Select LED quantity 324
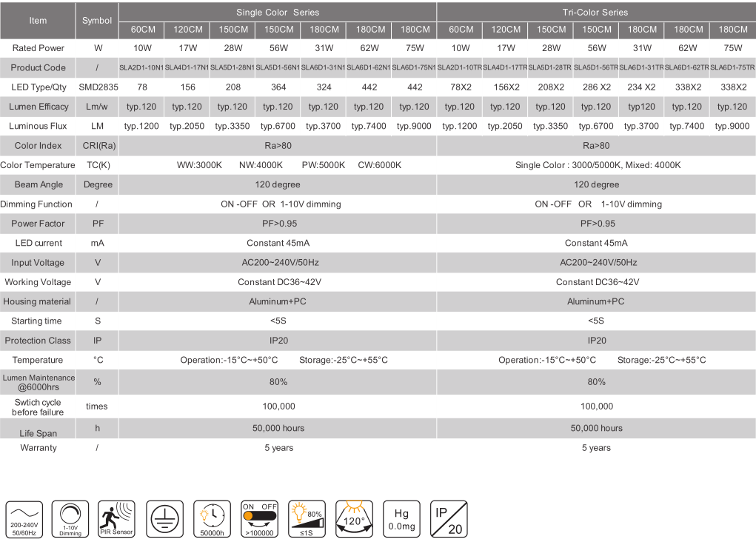This screenshot has height=542, width=756. (324, 87)
